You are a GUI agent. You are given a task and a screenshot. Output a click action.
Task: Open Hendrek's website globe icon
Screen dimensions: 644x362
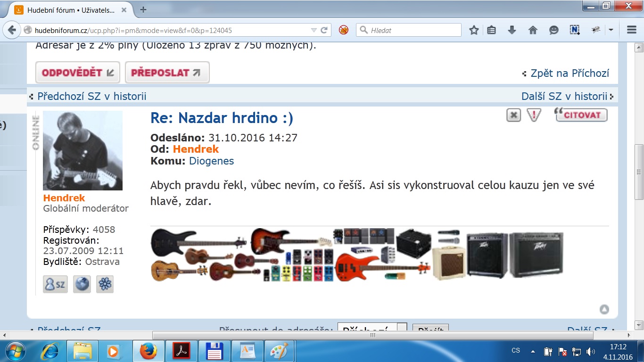pyautogui.click(x=82, y=284)
